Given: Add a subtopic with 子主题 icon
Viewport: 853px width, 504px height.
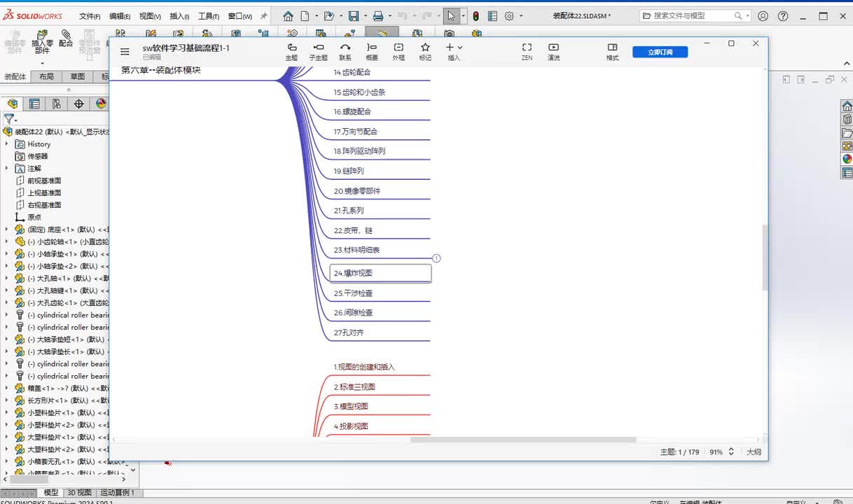Looking at the screenshot, I should click(318, 52).
